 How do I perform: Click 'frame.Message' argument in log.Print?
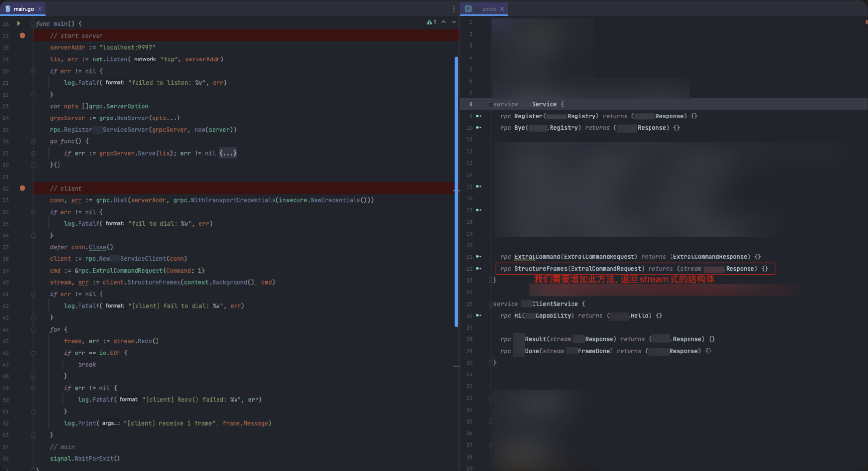(x=245, y=423)
